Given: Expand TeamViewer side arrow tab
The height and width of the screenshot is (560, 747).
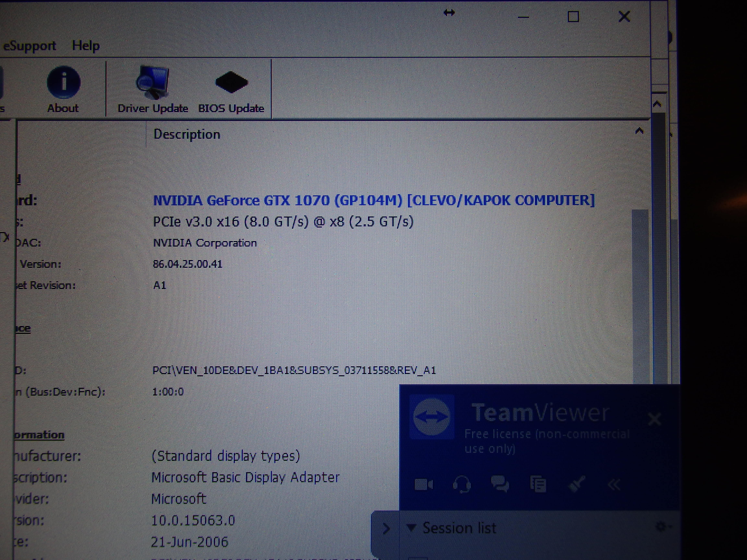Looking at the screenshot, I should tap(386, 529).
